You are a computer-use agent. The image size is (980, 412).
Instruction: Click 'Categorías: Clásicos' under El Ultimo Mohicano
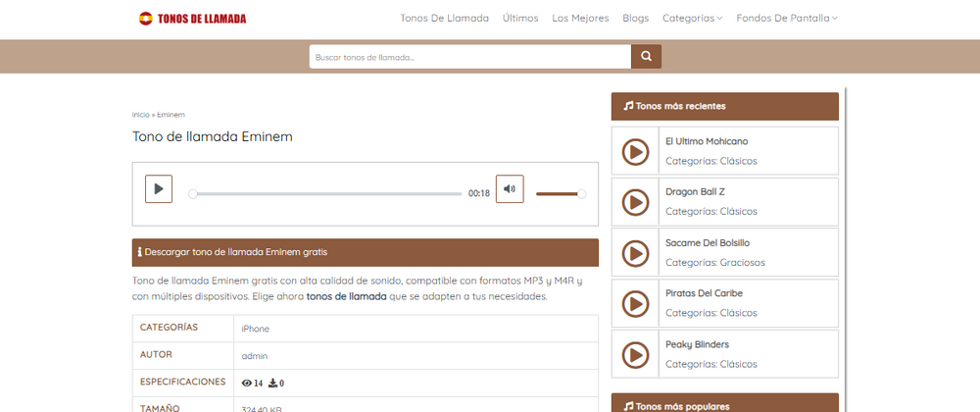(711, 161)
